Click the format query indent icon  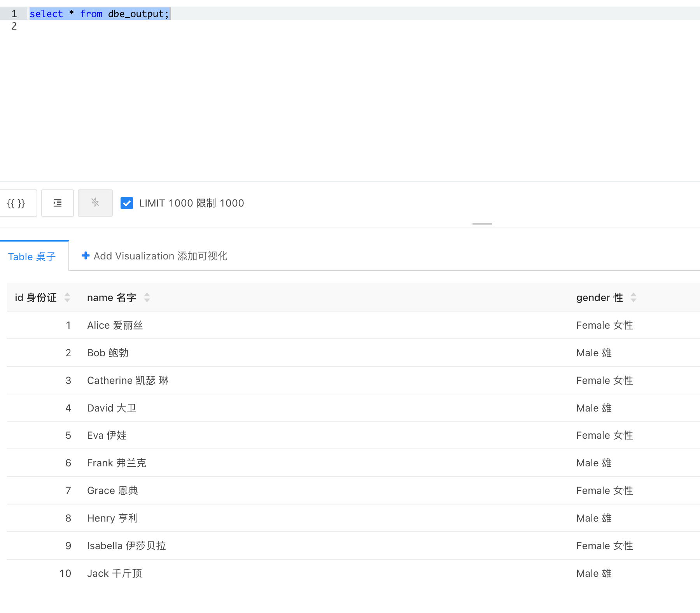coord(58,203)
